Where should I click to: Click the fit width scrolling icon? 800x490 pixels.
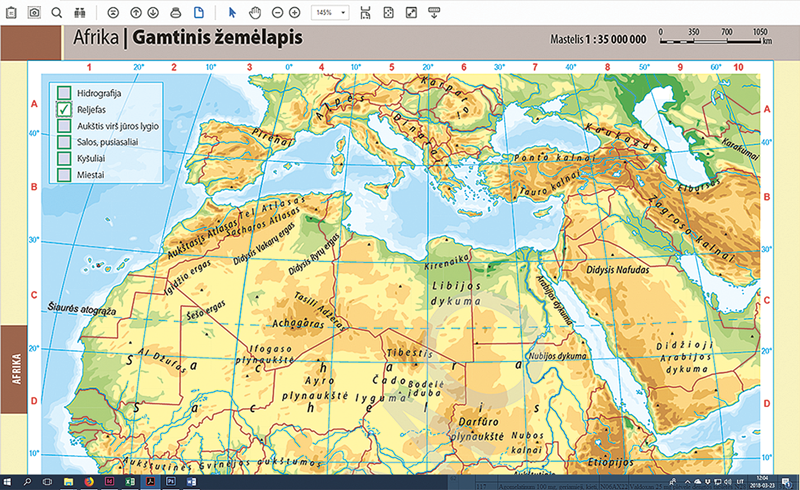pyautogui.click(x=365, y=13)
